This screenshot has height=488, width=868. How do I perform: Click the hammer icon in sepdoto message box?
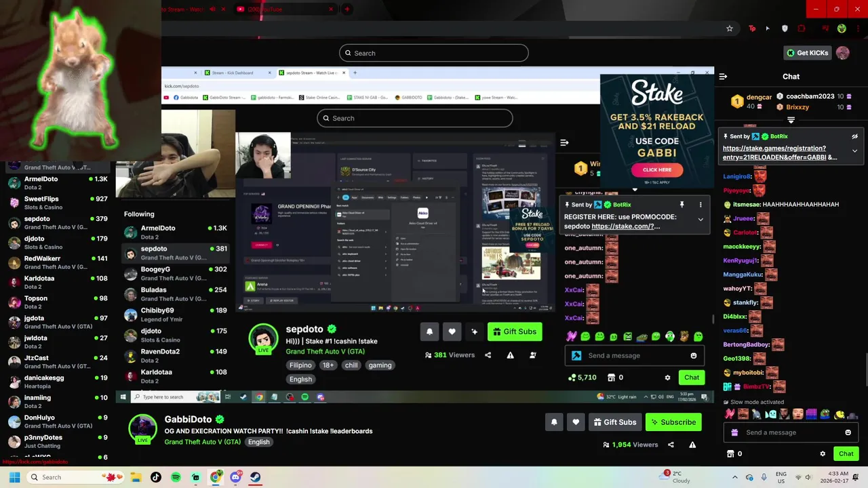(576, 356)
